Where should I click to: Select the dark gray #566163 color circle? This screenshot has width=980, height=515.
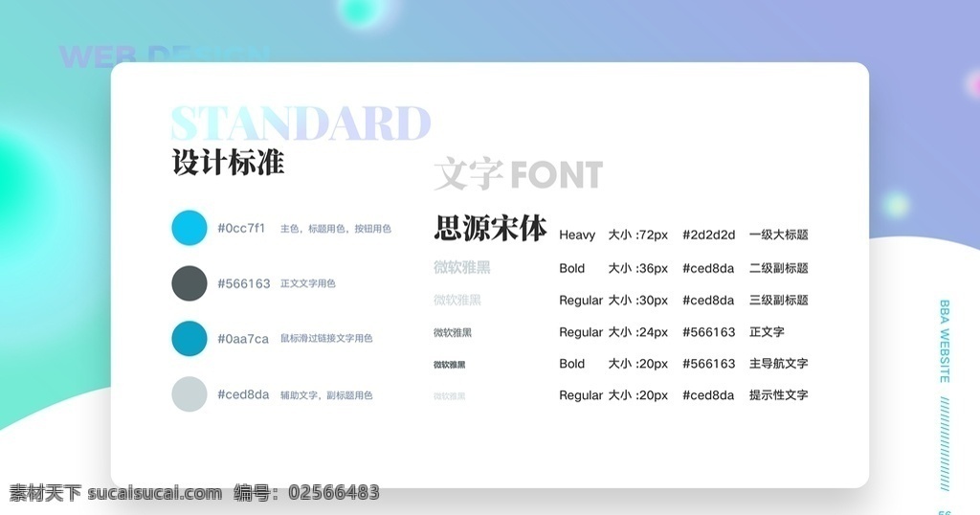point(189,283)
